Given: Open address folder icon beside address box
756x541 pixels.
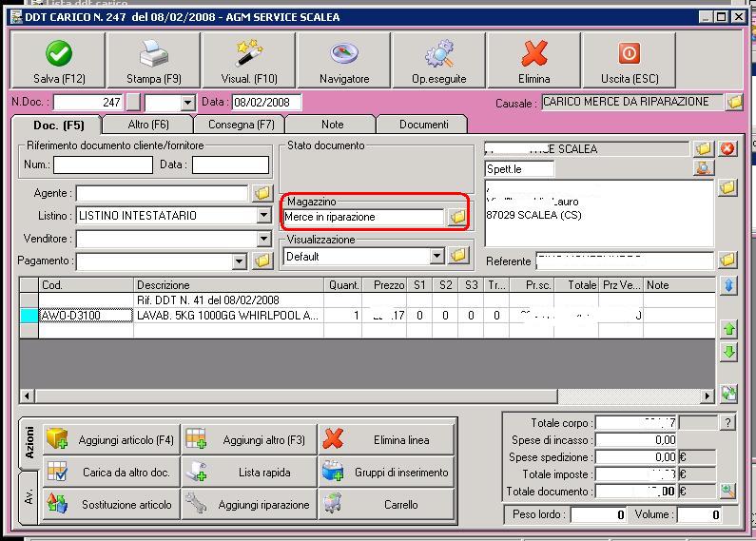Looking at the screenshot, I should 727,187.
